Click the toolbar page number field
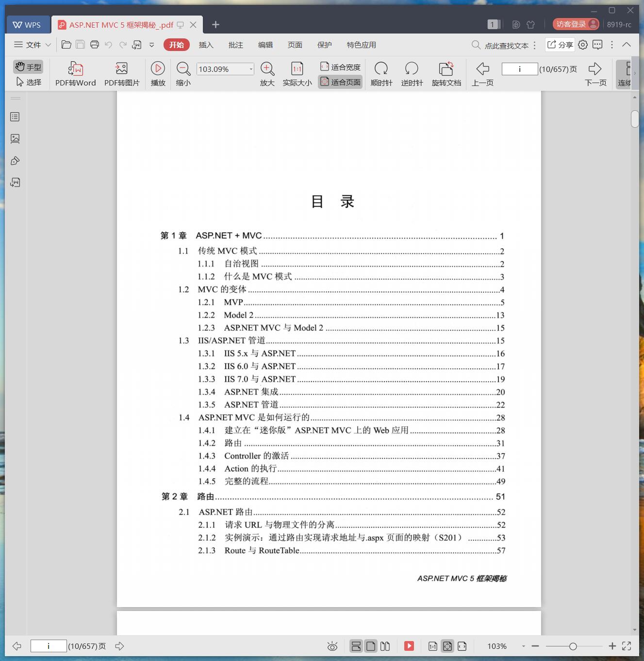Screen dimensions: 644x661 520,69
